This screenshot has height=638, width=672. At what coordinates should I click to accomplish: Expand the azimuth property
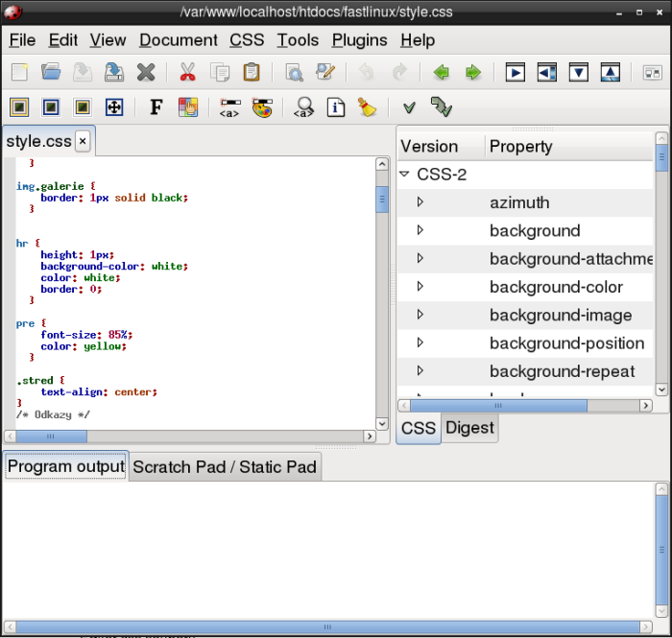coord(420,202)
